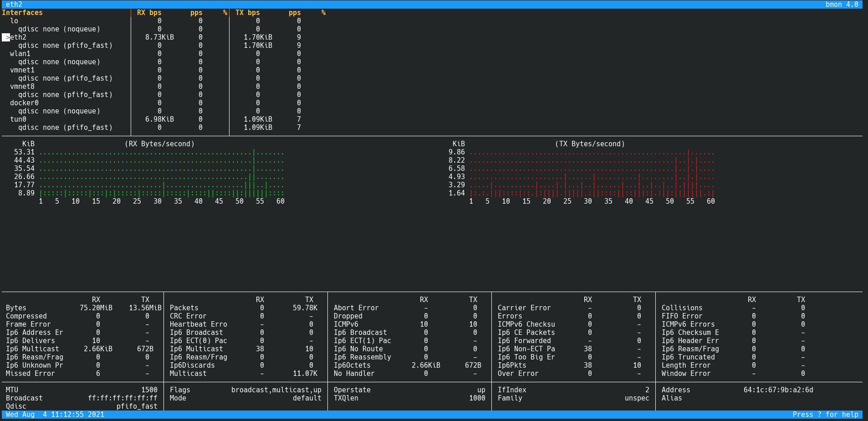This screenshot has height=421, width=868.
Task: Select the vmnet1 interface
Action: click(22, 70)
